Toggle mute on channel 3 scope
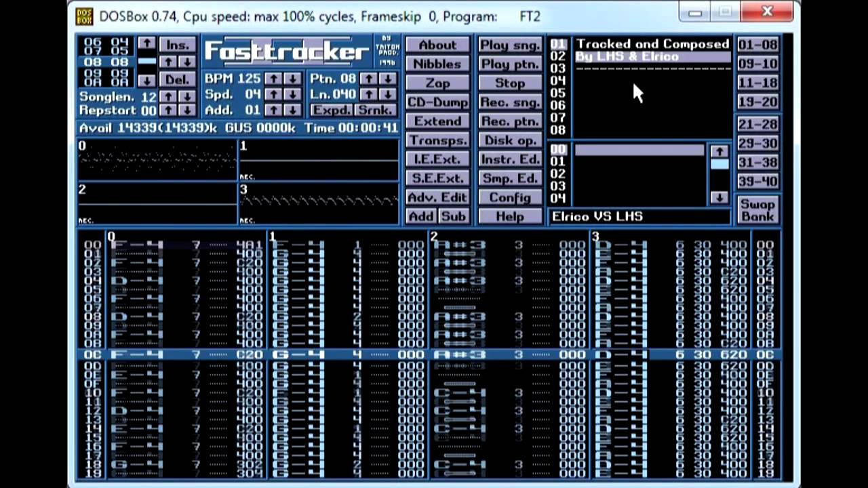 [x=319, y=203]
